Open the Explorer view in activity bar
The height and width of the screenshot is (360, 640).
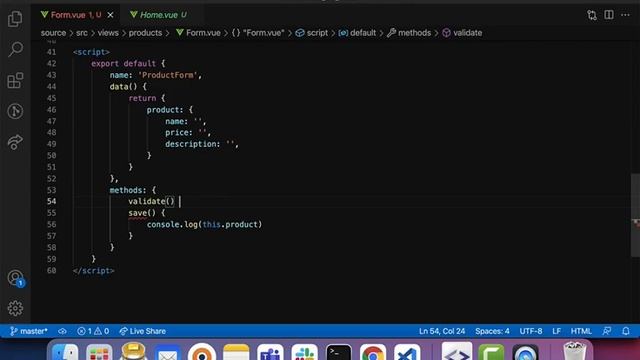pyautogui.click(x=15, y=19)
